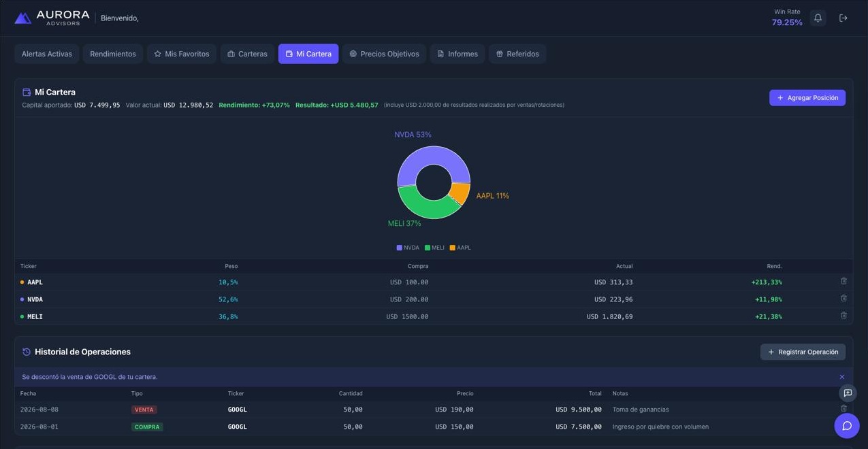
Task: Click the Agregar Posición button
Action: [807, 98]
